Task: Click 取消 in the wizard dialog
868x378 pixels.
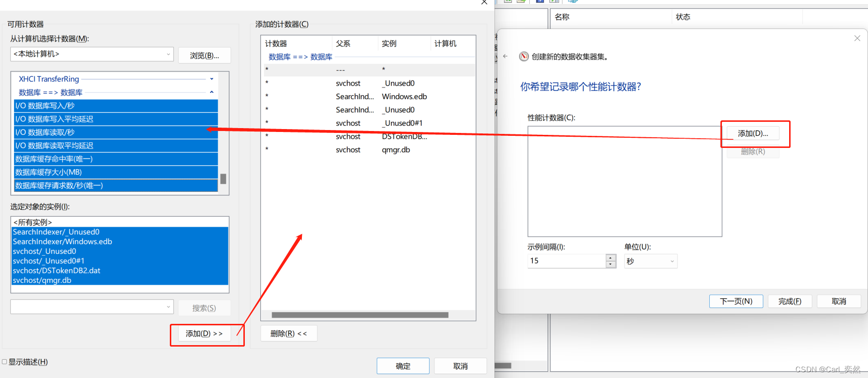Action: click(839, 301)
